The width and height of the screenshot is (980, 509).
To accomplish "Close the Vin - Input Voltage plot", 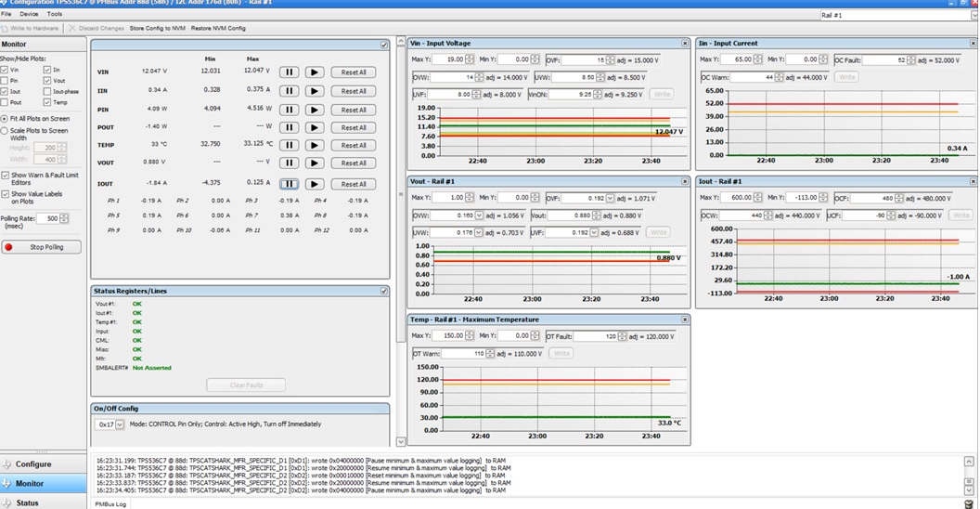I will tap(685, 44).
